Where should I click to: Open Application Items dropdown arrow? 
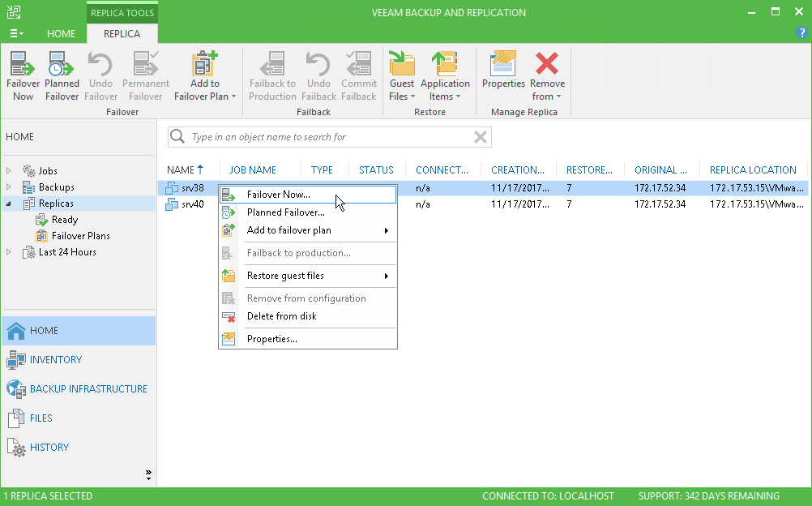point(458,96)
